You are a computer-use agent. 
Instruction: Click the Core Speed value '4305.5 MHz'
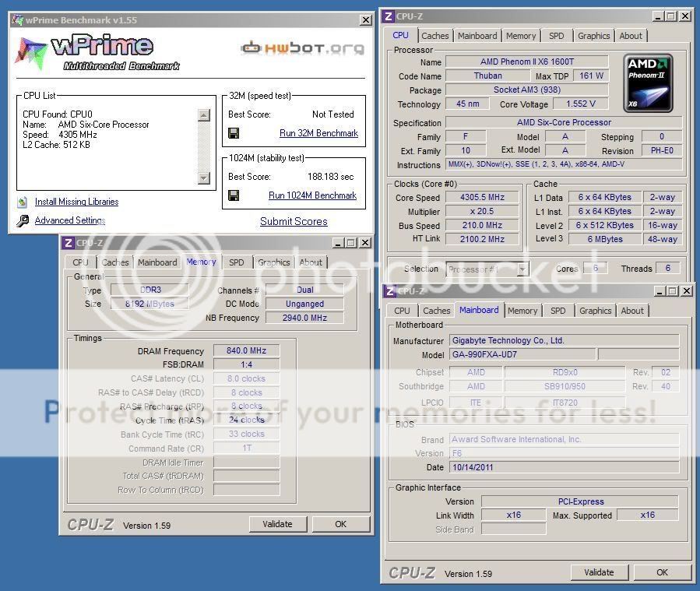click(483, 197)
